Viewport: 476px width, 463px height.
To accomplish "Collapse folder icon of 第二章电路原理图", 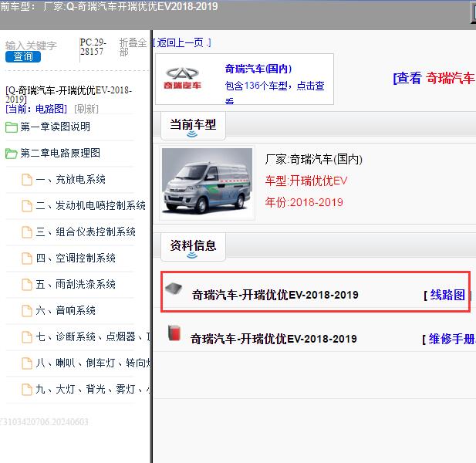I will 12,154.
